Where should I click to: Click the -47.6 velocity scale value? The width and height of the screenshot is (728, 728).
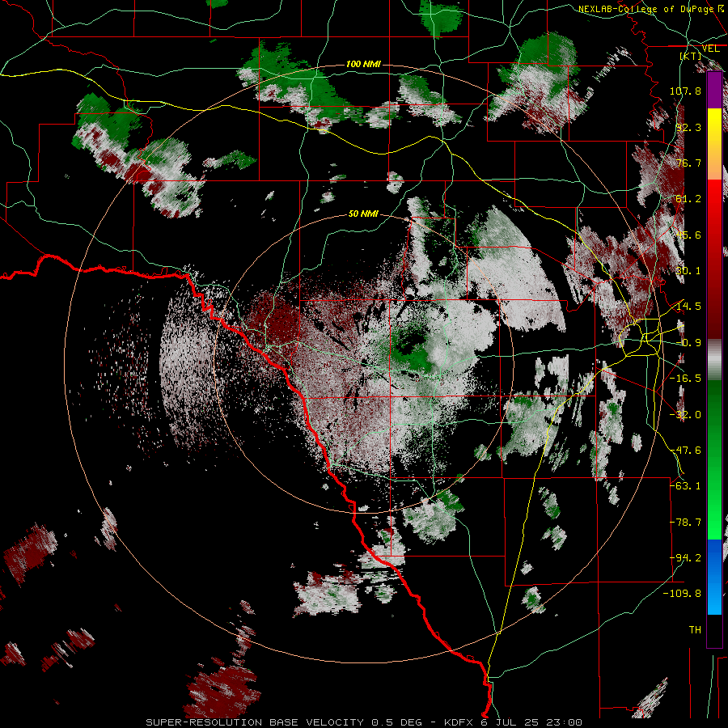pos(685,451)
